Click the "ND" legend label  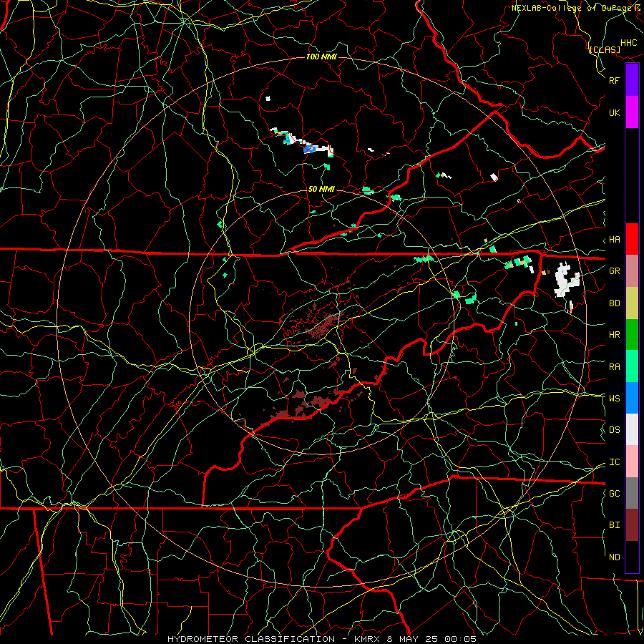tap(615, 557)
